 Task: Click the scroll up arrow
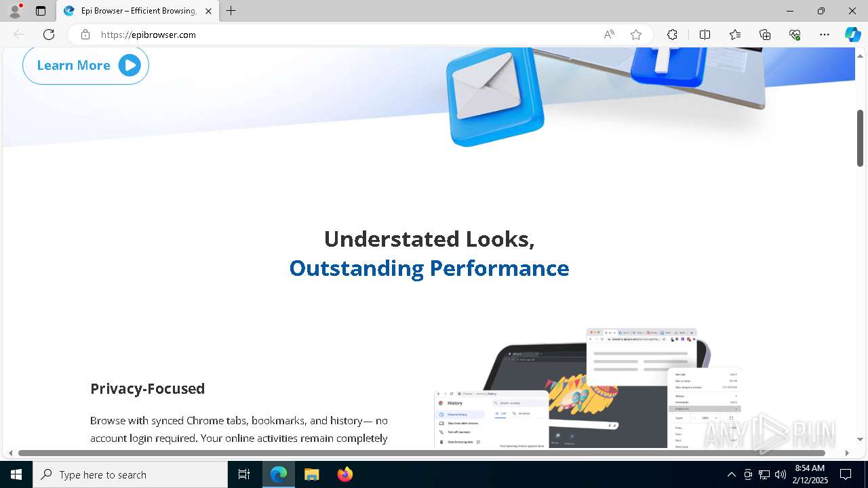coord(860,55)
